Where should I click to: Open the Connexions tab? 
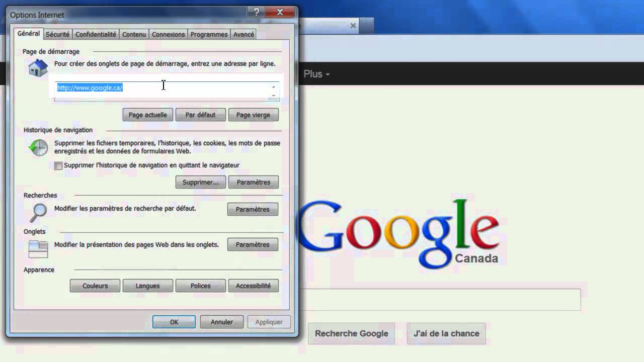(168, 35)
